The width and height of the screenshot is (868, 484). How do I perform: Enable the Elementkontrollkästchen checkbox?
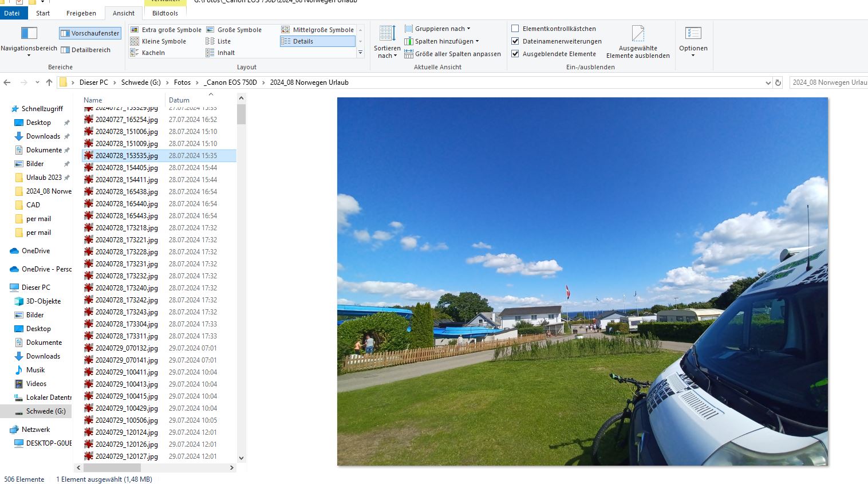[x=515, y=29]
